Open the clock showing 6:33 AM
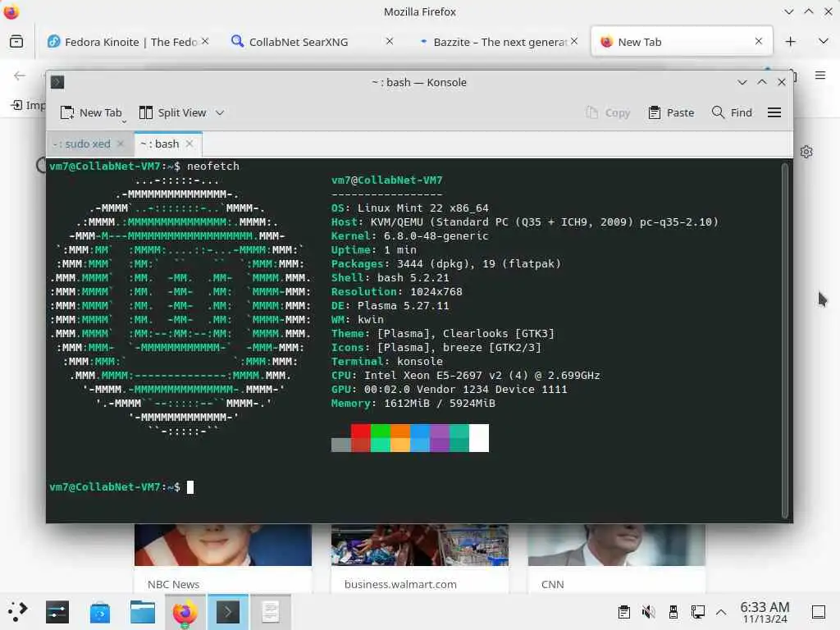Image resolution: width=840 pixels, height=630 pixels. tap(765, 612)
